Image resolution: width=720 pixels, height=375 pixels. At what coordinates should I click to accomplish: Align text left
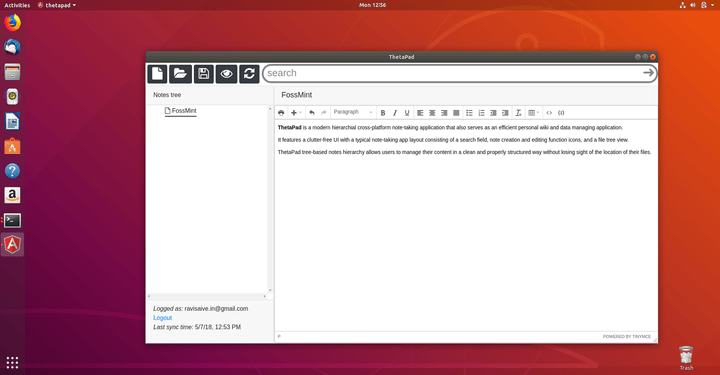(x=420, y=112)
